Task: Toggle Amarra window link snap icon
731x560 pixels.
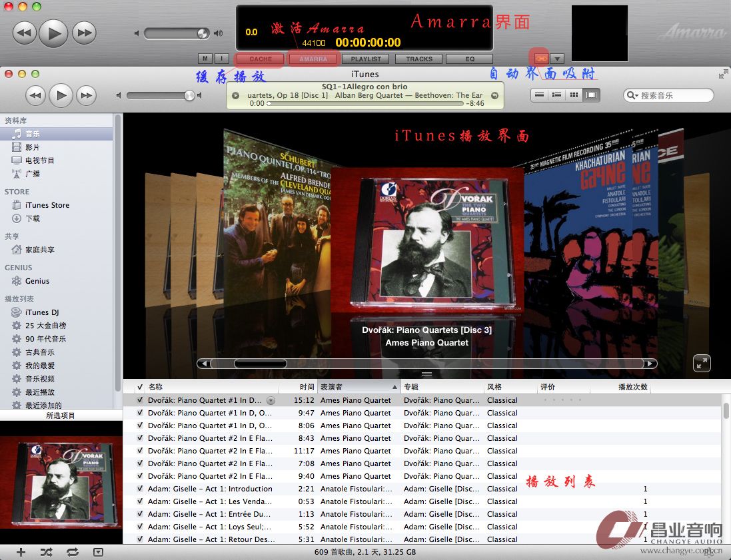Action: pyautogui.click(x=541, y=58)
